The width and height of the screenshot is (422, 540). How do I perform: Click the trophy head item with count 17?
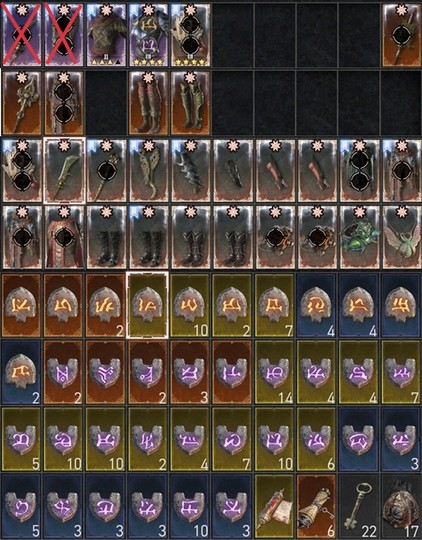coord(401,506)
